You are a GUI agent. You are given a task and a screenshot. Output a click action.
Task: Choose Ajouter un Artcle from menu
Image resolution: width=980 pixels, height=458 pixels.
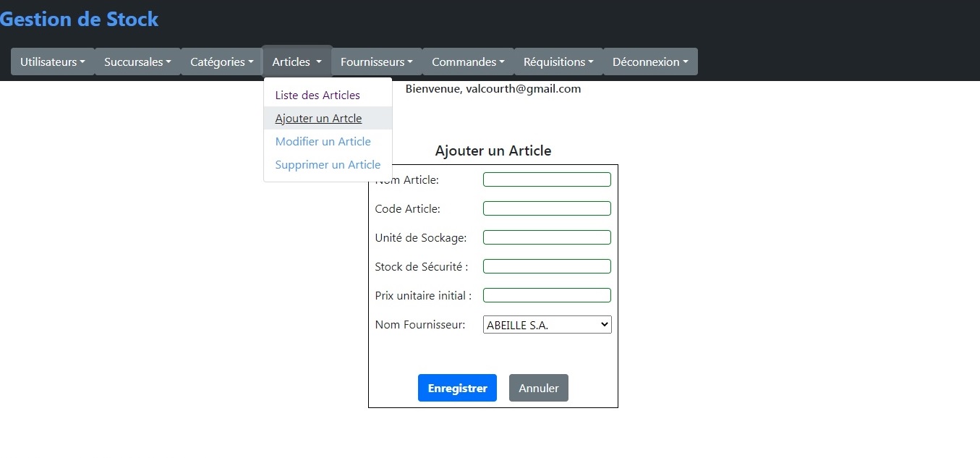click(318, 118)
